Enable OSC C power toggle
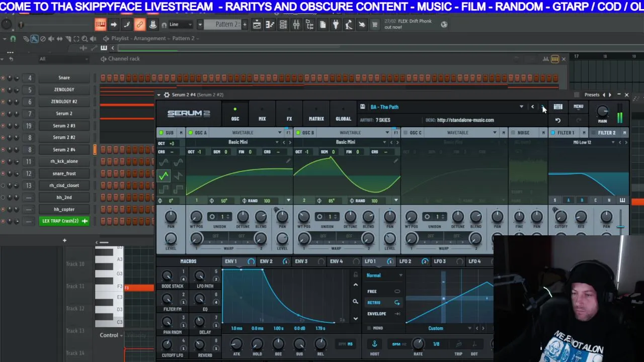644x362 pixels. [406, 133]
